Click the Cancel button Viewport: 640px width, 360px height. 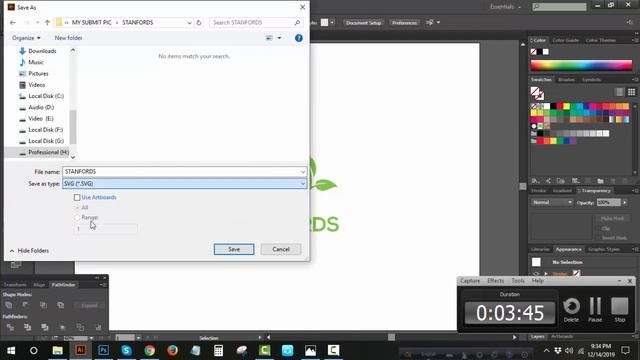click(281, 249)
